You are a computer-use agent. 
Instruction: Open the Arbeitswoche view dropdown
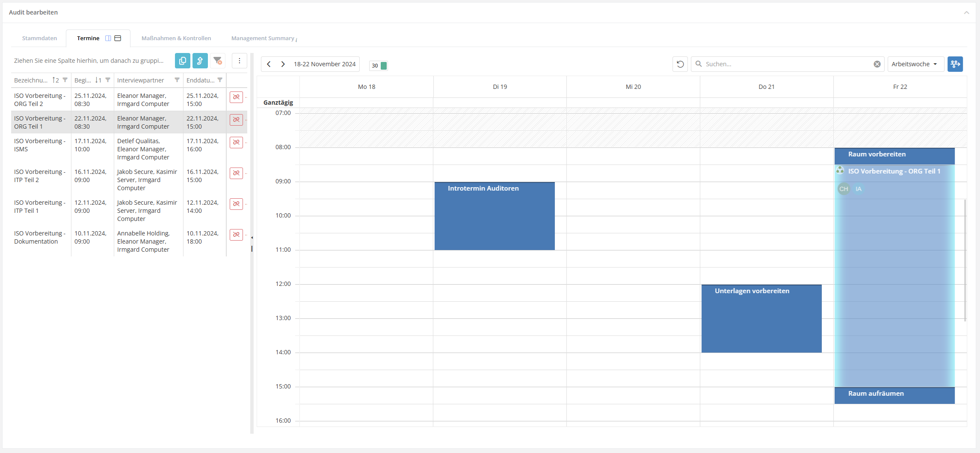tap(915, 64)
